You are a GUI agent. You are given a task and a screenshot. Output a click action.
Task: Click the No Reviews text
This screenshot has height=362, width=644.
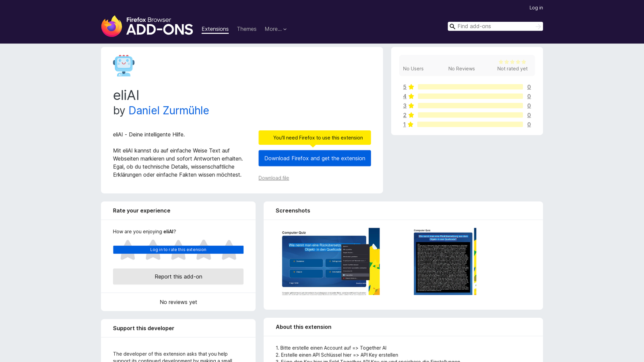pos(462,69)
